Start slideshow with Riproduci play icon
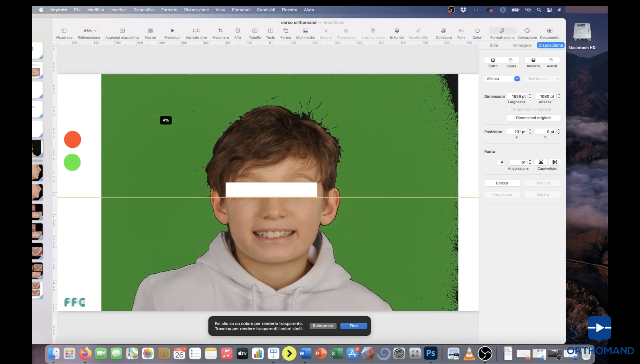This screenshot has height=364, width=640. [x=172, y=31]
